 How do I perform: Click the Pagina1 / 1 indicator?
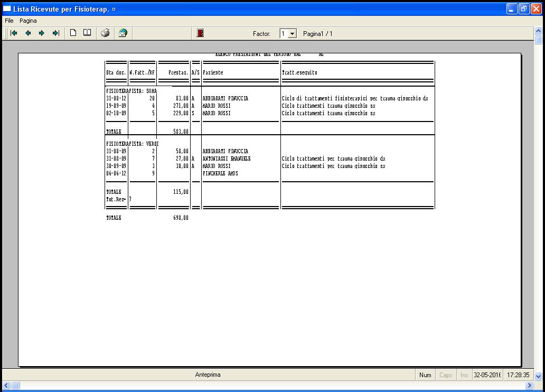317,34
